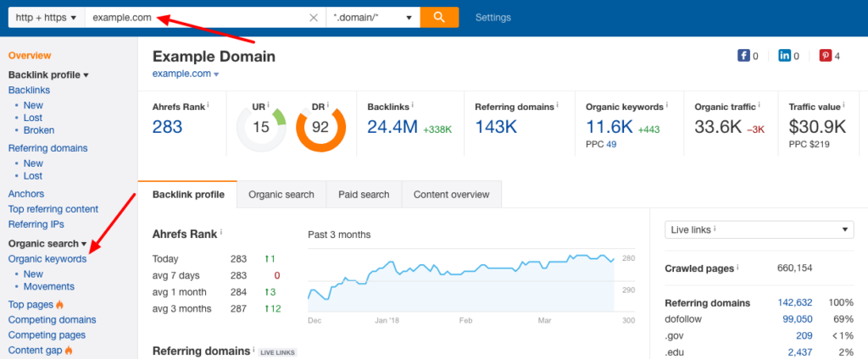Click the Organic traffic value 33.6K
This screenshot has width=868, height=359.
click(718, 127)
